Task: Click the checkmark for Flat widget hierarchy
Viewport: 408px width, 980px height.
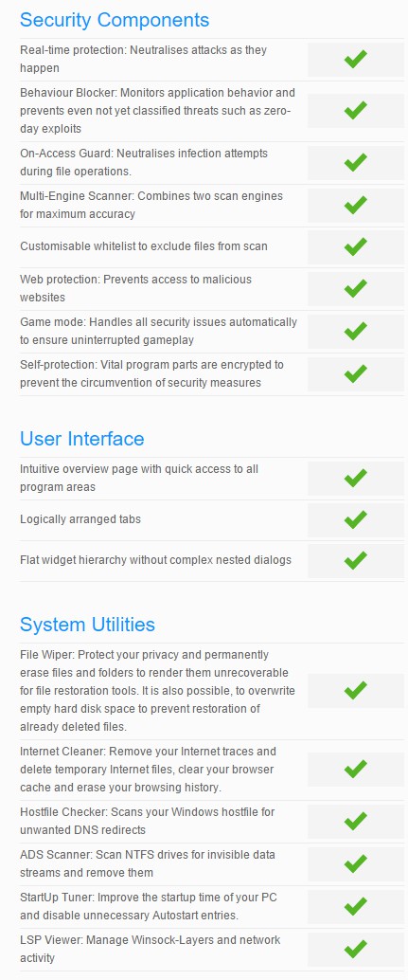Action: pyautogui.click(x=356, y=561)
